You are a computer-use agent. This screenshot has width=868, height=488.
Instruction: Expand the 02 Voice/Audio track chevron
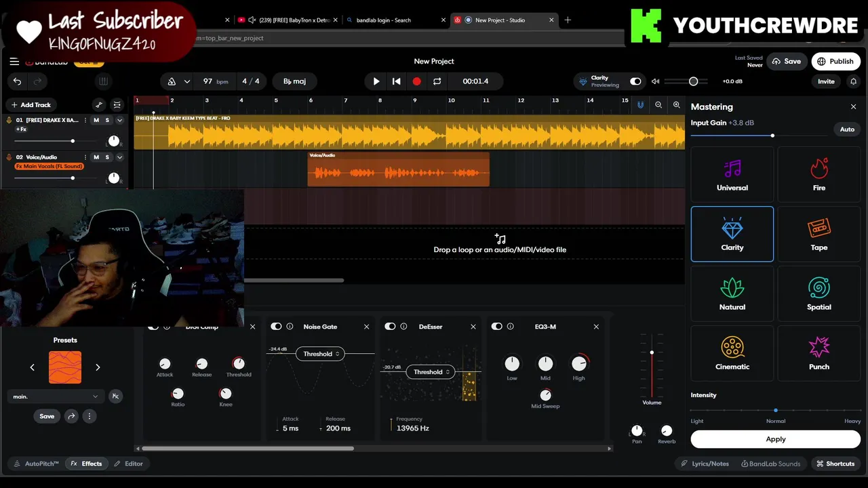(119, 157)
